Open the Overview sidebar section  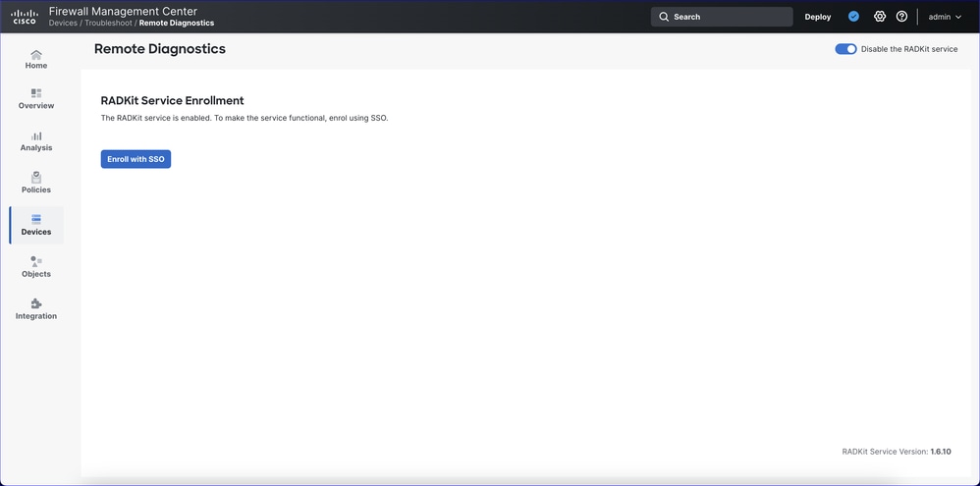36,99
